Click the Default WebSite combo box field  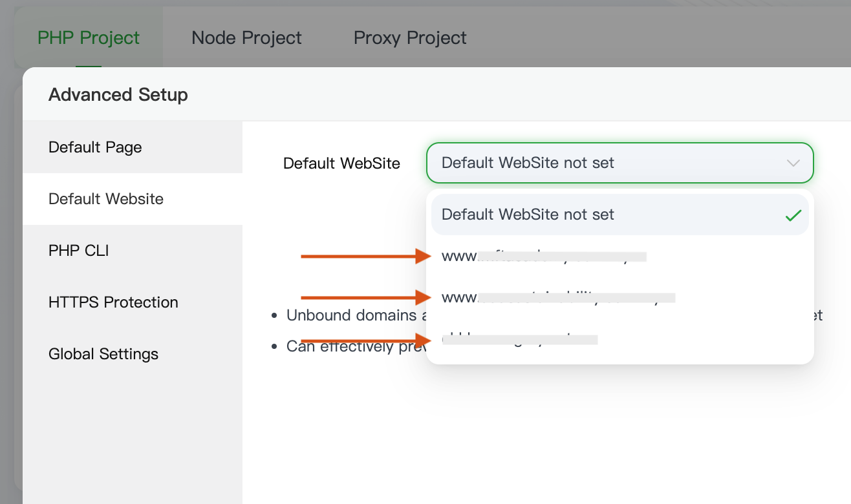point(608,163)
